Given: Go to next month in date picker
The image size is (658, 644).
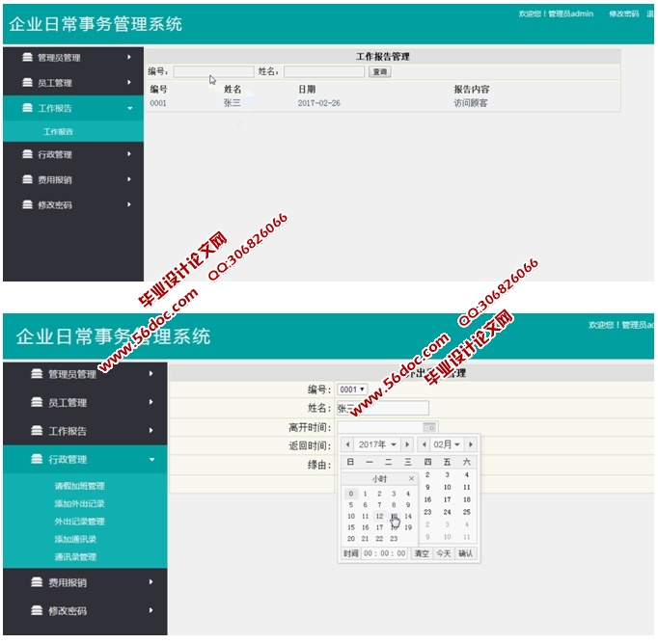Looking at the screenshot, I should coord(470,444).
